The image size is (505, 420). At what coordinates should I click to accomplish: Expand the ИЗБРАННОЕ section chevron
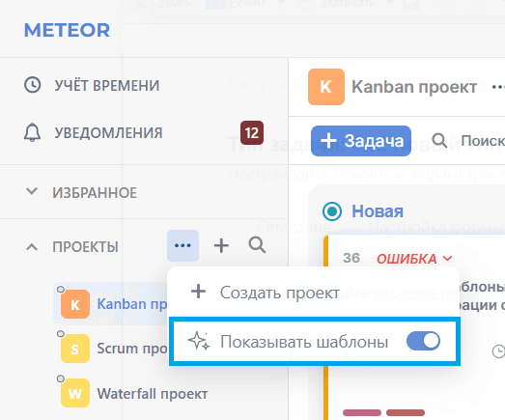point(32,191)
